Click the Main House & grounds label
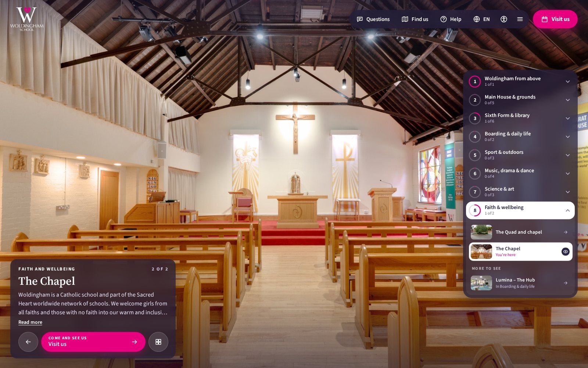The width and height of the screenshot is (588, 368). click(510, 97)
